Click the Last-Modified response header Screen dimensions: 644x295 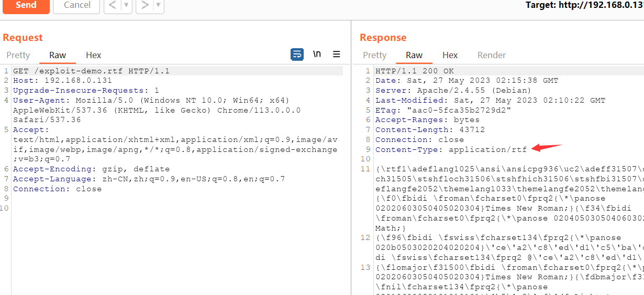click(491, 101)
